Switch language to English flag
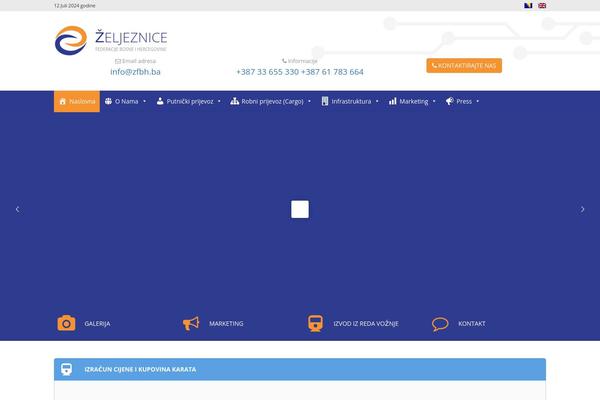600x400 pixels. (x=542, y=5)
